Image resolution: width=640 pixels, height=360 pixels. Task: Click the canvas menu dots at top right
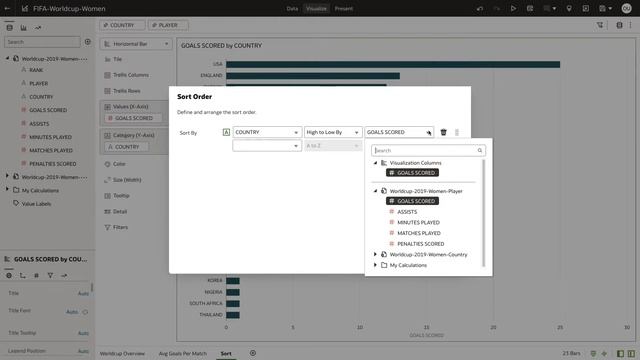[x=631, y=25]
